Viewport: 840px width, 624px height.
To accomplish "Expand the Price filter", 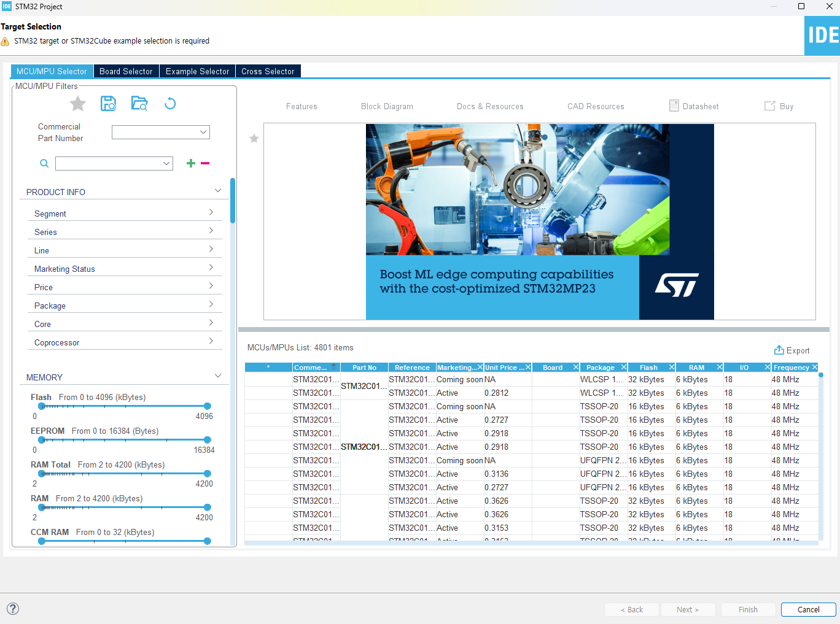I will point(211,286).
